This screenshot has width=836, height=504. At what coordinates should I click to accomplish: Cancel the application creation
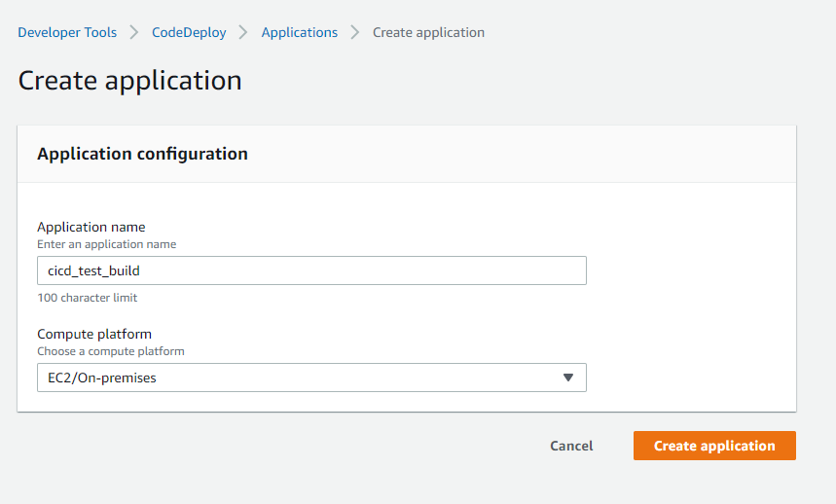tap(571, 446)
